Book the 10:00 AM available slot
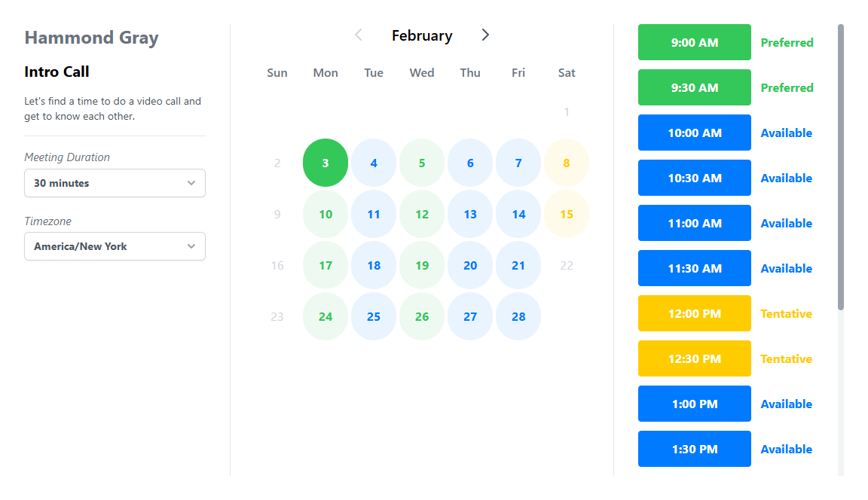This screenshot has height=500, width=868. click(694, 133)
